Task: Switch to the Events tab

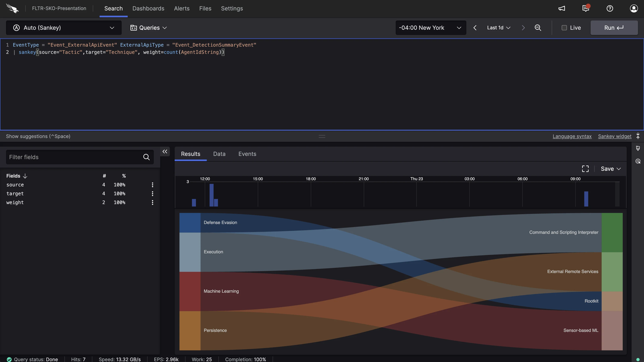Action: point(247,154)
